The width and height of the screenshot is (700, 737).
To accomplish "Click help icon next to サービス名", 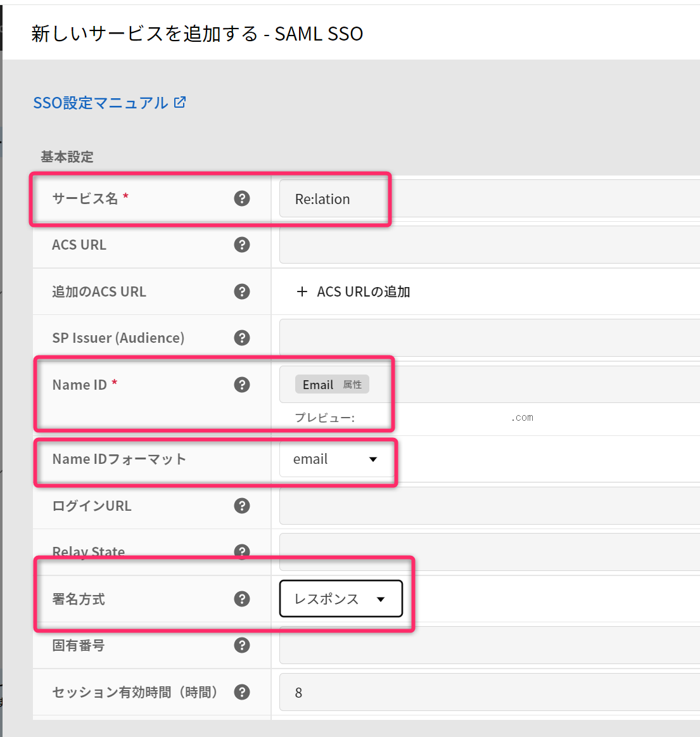I will pyautogui.click(x=242, y=198).
